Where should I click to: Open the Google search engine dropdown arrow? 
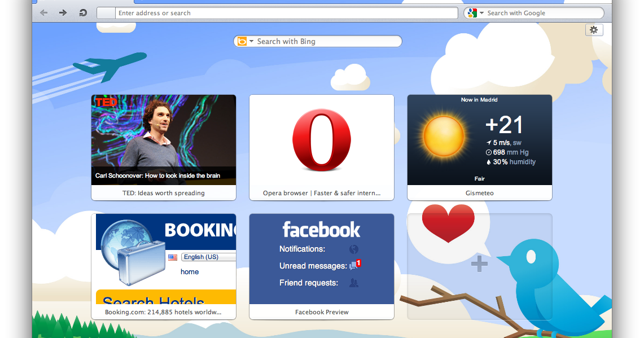pos(482,13)
